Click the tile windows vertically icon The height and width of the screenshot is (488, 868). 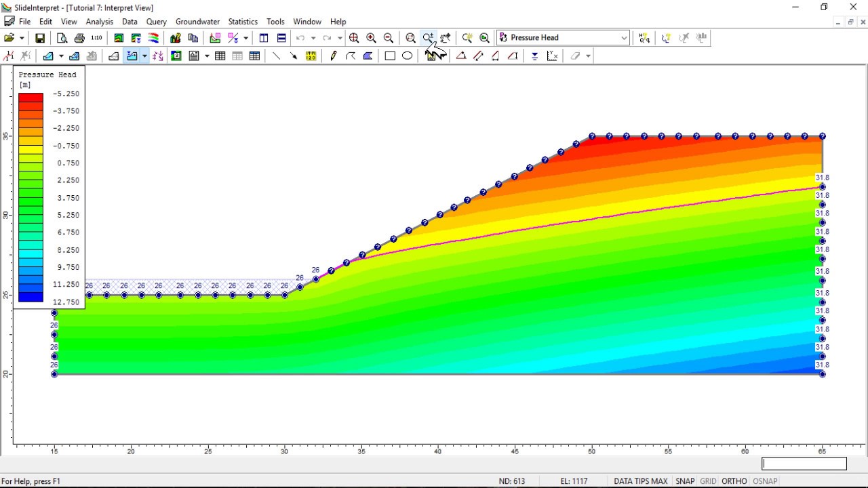(x=264, y=38)
